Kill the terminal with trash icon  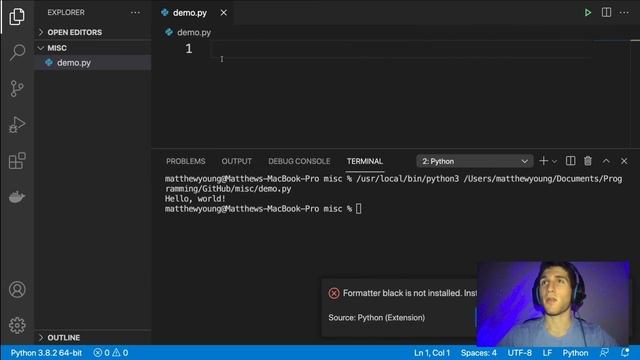pos(588,161)
